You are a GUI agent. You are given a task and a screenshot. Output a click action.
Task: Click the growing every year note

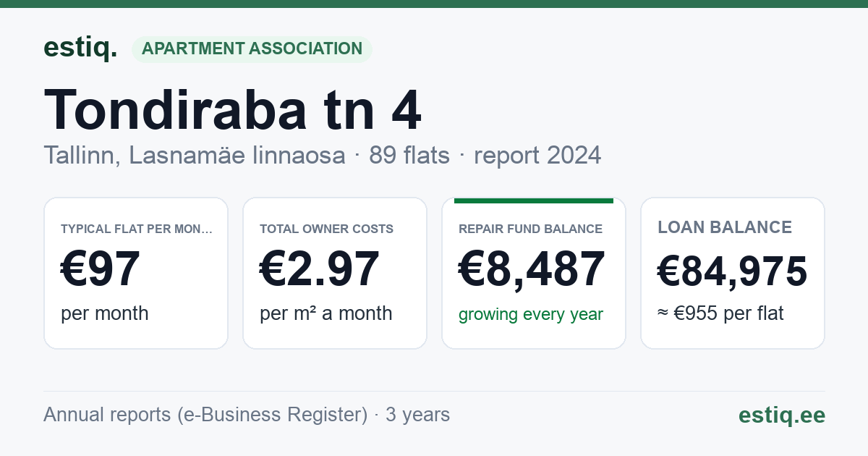(x=531, y=315)
